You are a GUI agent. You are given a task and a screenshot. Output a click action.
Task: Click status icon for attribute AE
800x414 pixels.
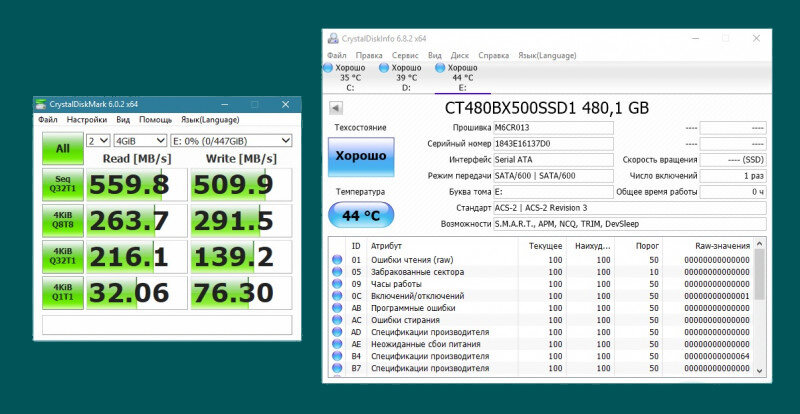[x=337, y=344]
